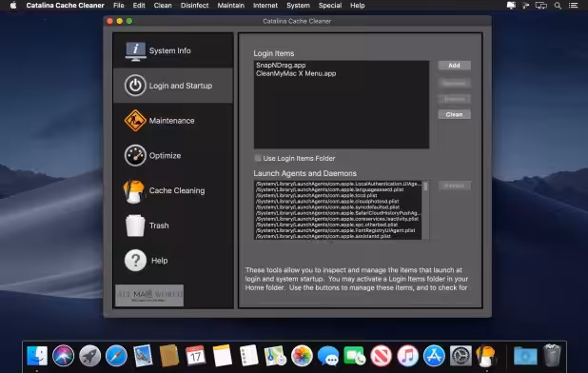
Task: Open Contacts book in the Dock
Action: coord(169,355)
